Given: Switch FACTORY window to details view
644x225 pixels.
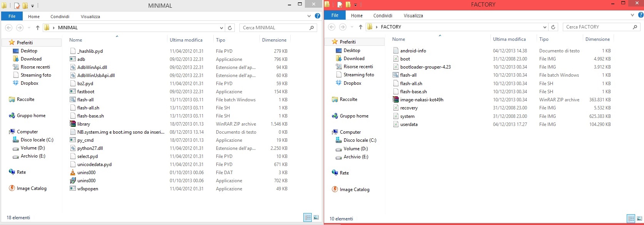Looking at the screenshot, I should [x=631, y=218].
